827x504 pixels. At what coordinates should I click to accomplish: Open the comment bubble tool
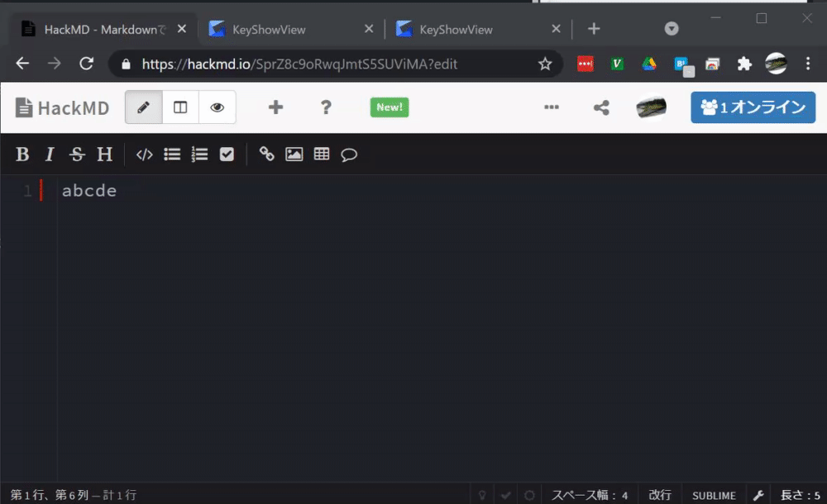click(x=348, y=154)
